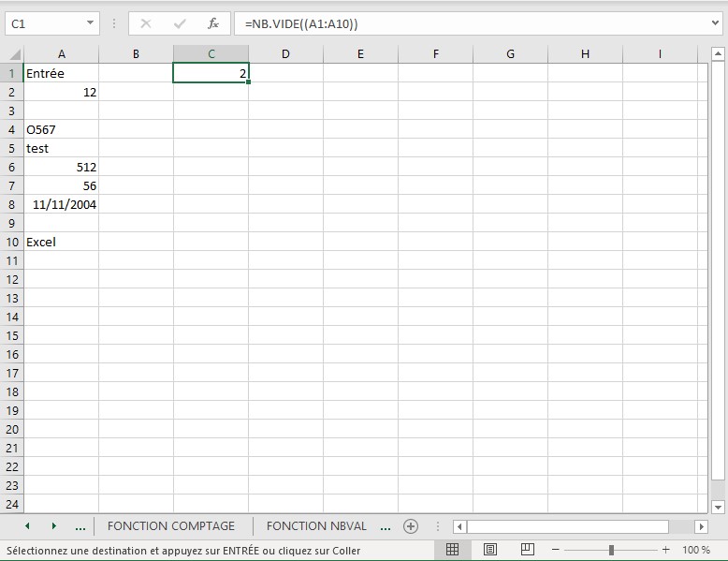Switch to Page Break Preview icon
This screenshot has height=561, width=728.
(x=528, y=550)
